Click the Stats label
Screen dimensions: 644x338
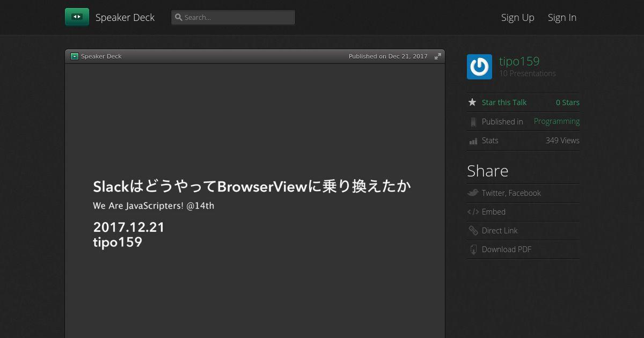(490, 141)
